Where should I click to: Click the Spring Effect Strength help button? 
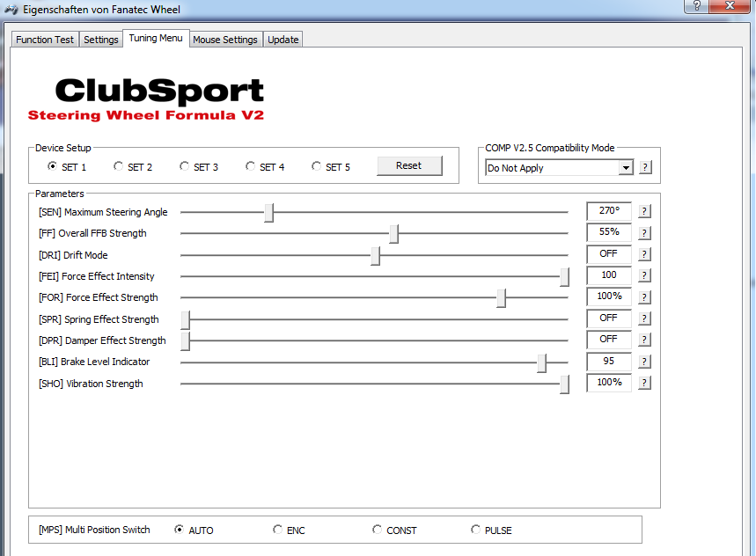pos(644,318)
